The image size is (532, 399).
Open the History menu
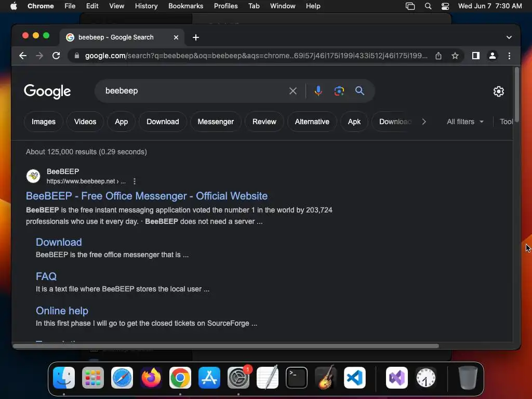tap(146, 6)
